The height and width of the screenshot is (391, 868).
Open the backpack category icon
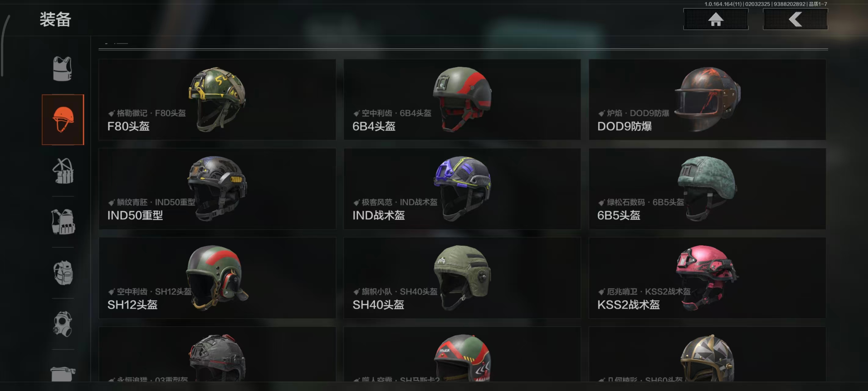pyautogui.click(x=63, y=273)
